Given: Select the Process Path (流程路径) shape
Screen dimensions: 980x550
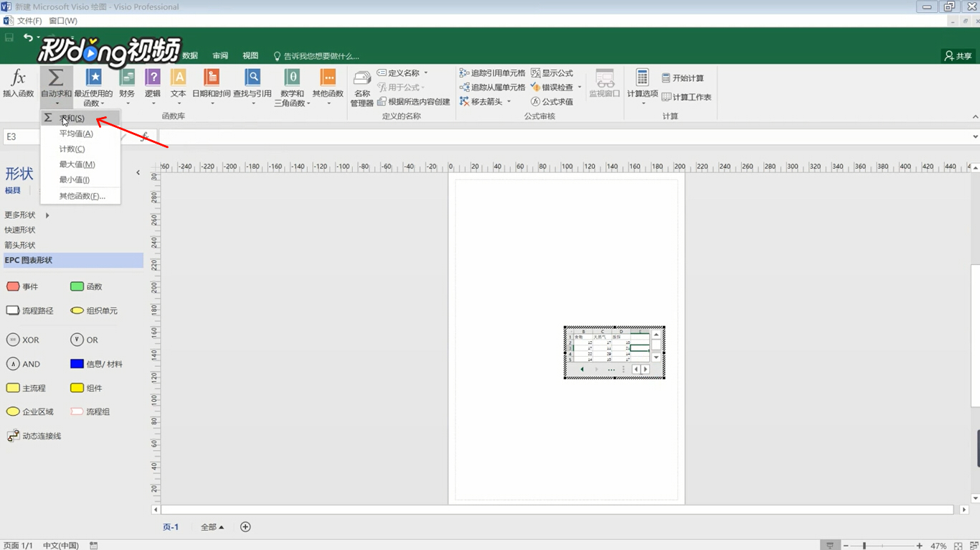Looking at the screenshot, I should [30, 311].
